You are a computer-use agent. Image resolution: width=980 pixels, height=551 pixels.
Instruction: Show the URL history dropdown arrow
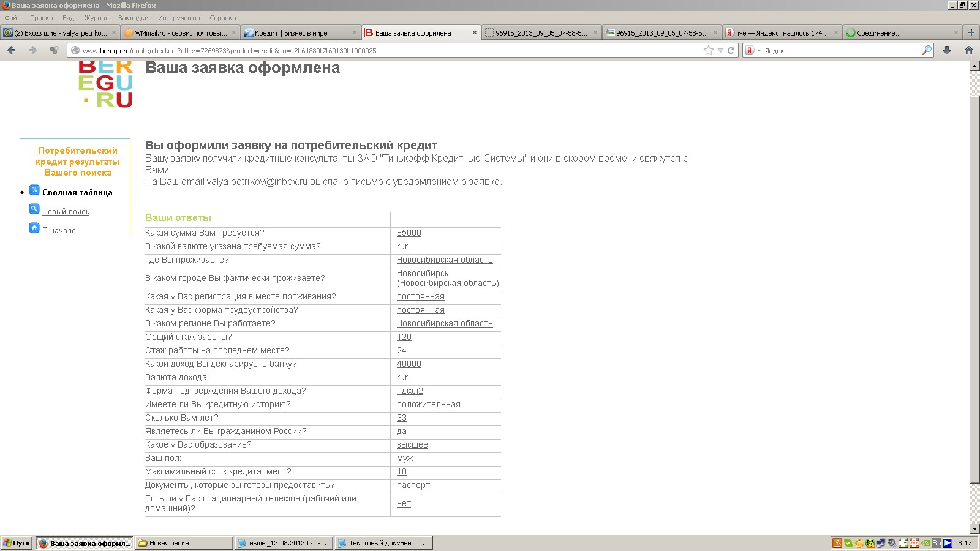(720, 50)
